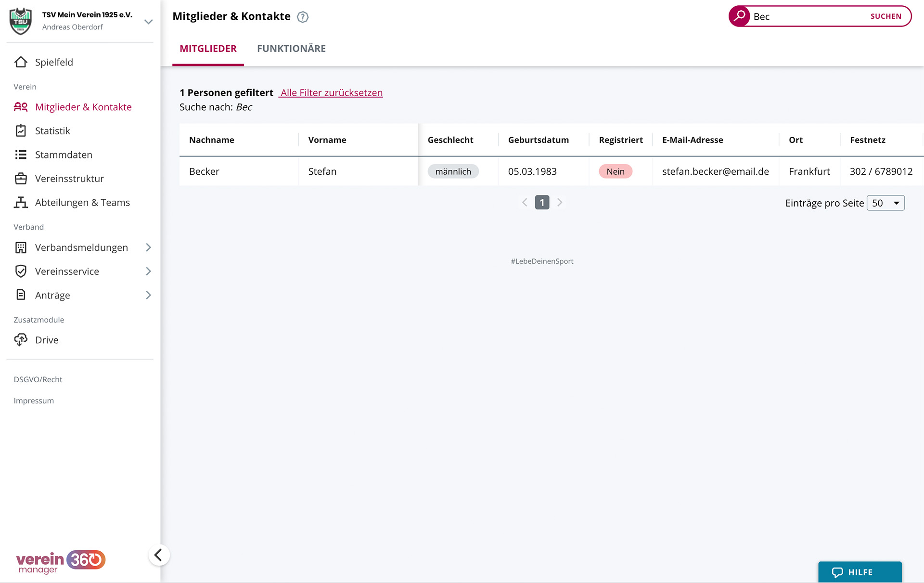Select the Mitglieder tab

coord(208,49)
